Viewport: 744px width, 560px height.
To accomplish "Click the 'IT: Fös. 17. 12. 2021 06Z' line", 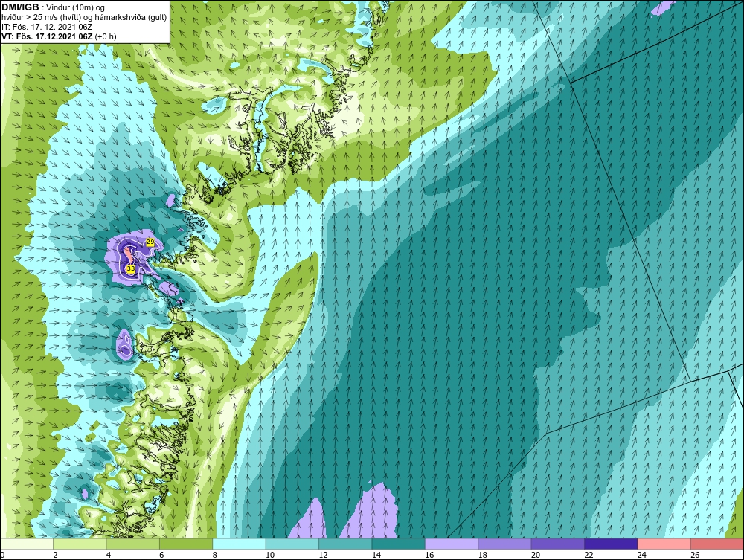I will click(x=47, y=27).
